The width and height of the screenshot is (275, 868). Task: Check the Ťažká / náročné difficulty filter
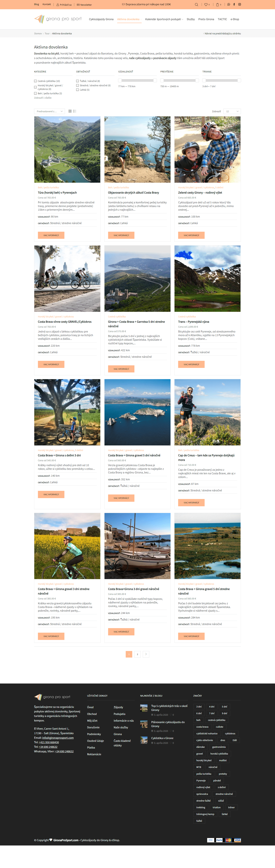[x=77, y=81]
